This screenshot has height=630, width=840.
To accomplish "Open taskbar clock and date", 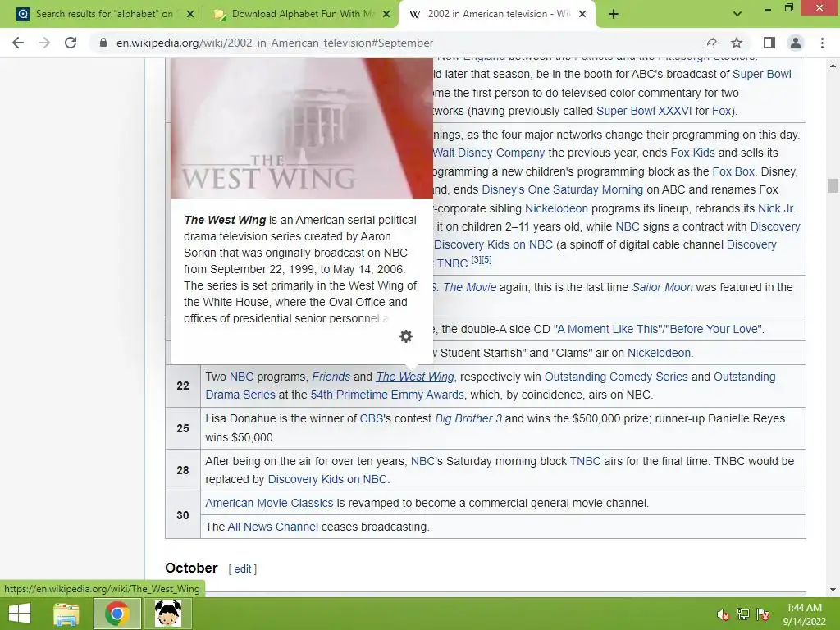I will [x=804, y=614].
